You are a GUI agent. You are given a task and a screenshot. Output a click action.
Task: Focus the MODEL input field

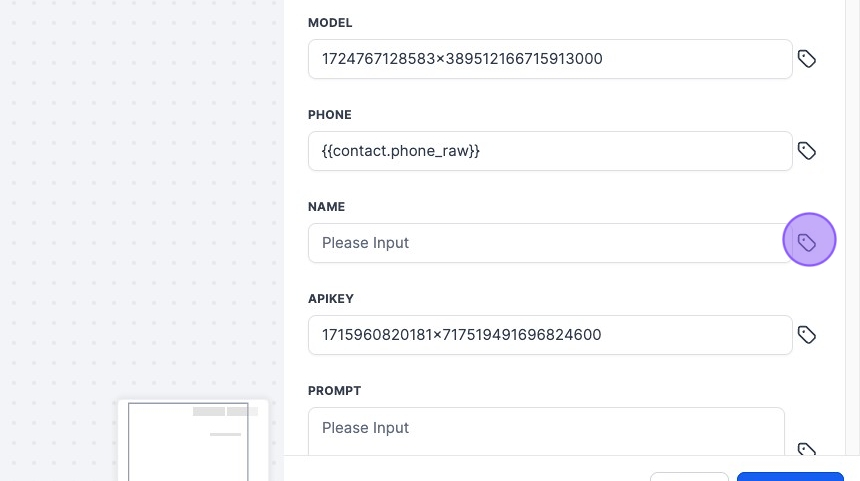(550, 59)
